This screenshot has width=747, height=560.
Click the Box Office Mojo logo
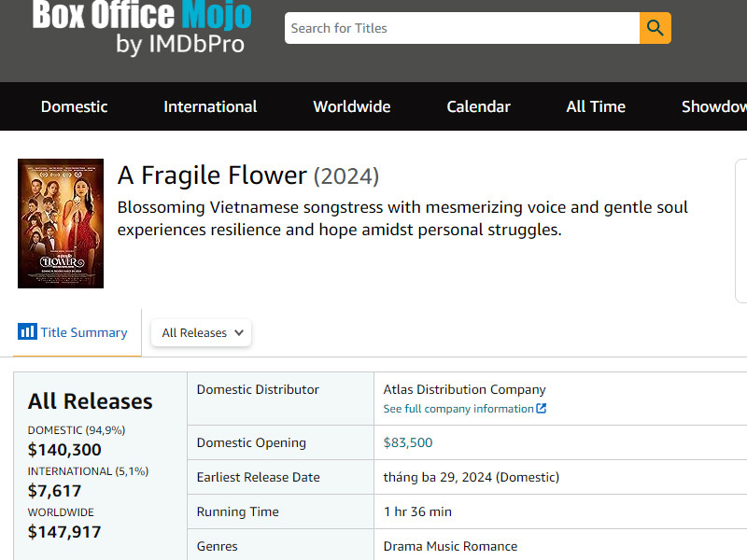coord(142,15)
